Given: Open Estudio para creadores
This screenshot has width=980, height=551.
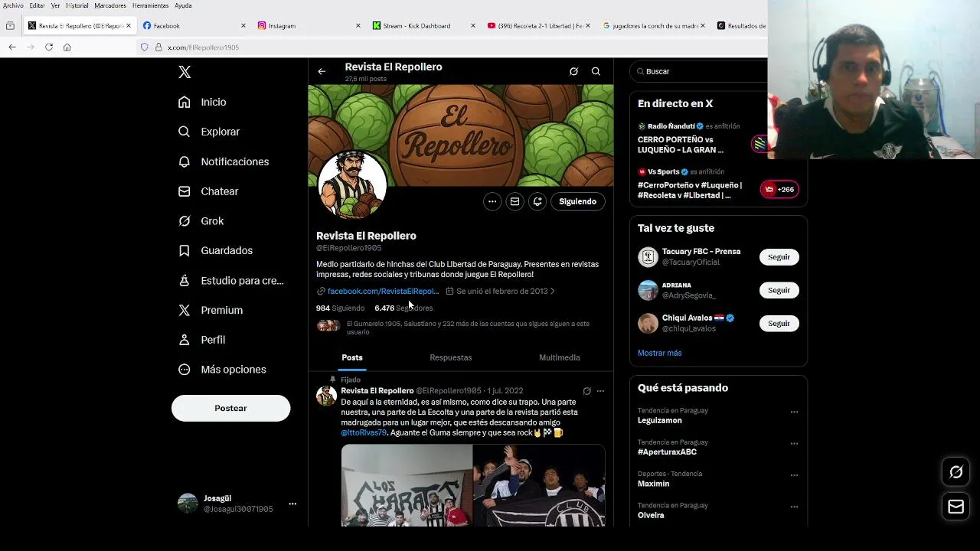Looking at the screenshot, I should (230, 281).
